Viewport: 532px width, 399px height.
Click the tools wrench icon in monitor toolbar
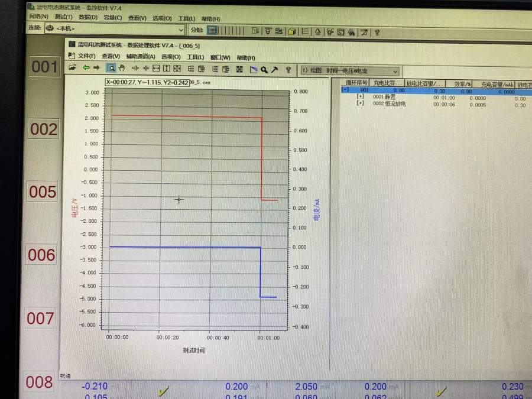tap(364, 33)
